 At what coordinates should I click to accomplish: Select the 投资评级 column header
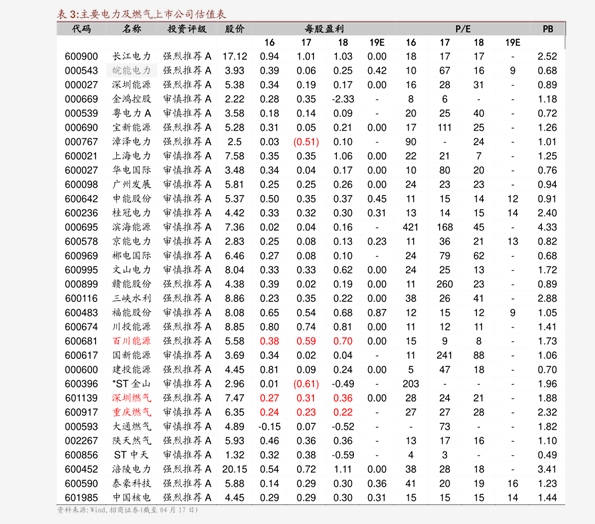(187, 29)
